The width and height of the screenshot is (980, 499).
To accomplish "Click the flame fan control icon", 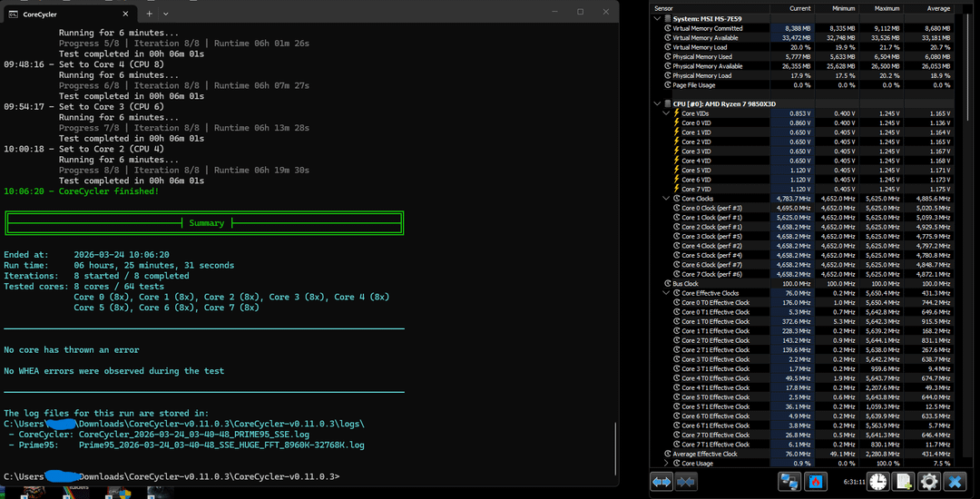I will [x=815, y=482].
